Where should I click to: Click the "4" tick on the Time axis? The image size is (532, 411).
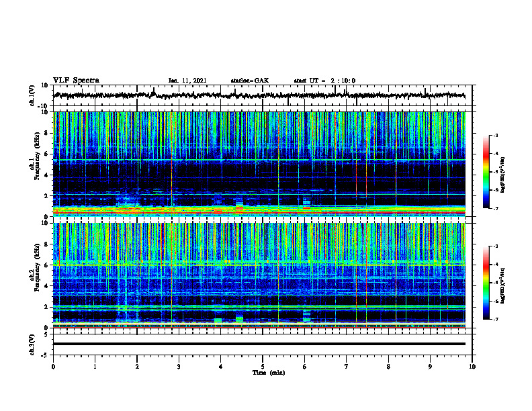click(x=221, y=367)
